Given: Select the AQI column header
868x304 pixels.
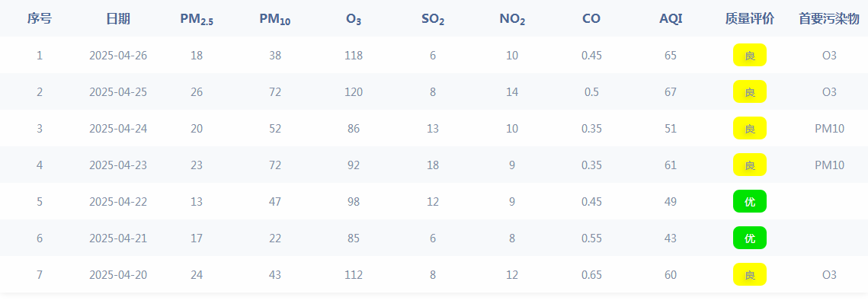Looking at the screenshot, I should pyautogui.click(x=671, y=18).
